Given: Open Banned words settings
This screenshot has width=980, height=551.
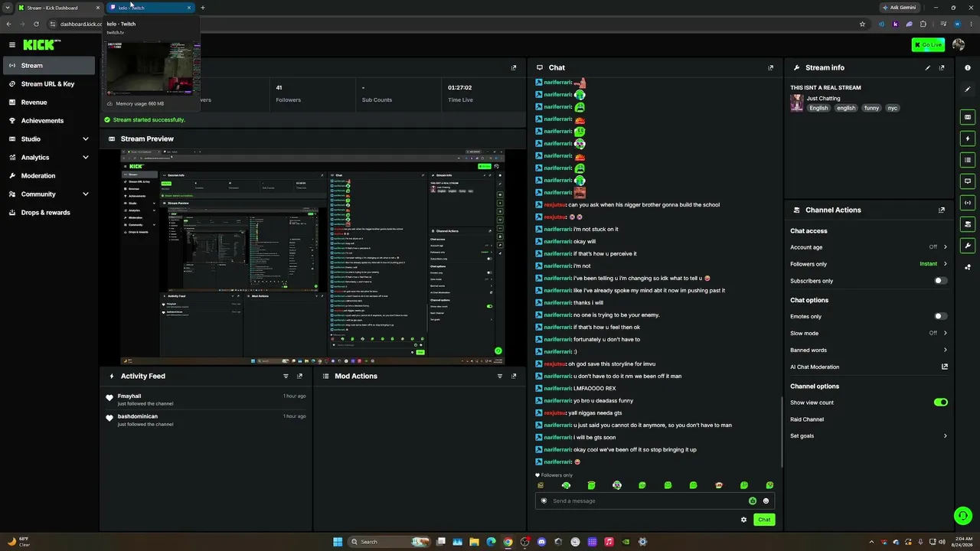Looking at the screenshot, I should point(869,350).
